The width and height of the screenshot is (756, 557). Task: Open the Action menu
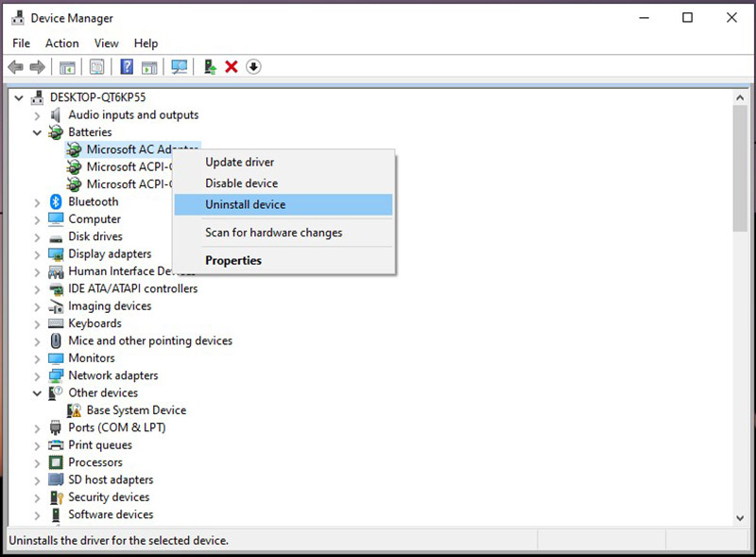click(x=62, y=44)
